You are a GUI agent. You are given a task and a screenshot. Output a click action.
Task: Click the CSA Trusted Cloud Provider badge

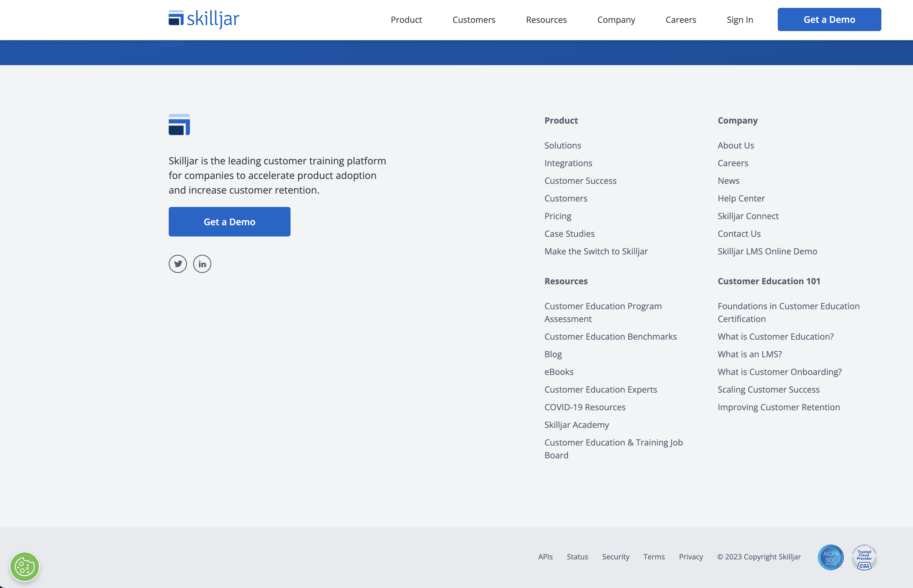pos(864,557)
